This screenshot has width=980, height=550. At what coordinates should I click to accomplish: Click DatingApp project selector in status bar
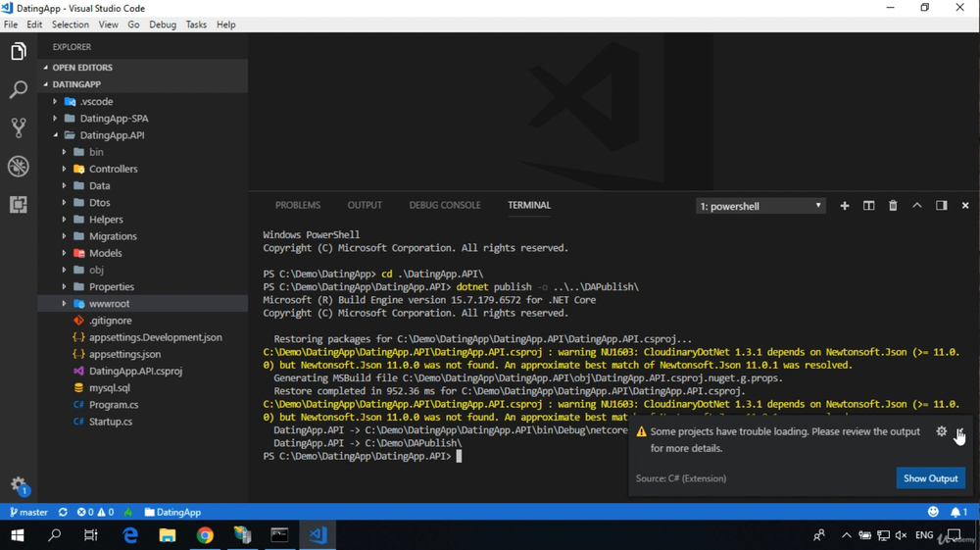[172, 512]
